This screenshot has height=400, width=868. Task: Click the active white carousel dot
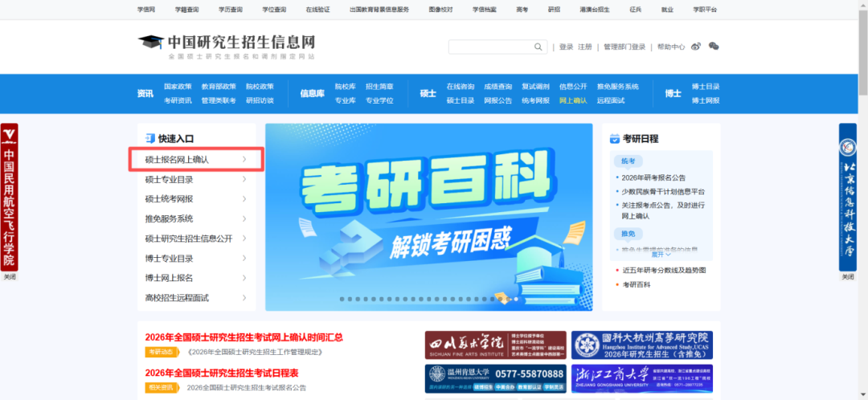[x=516, y=299]
